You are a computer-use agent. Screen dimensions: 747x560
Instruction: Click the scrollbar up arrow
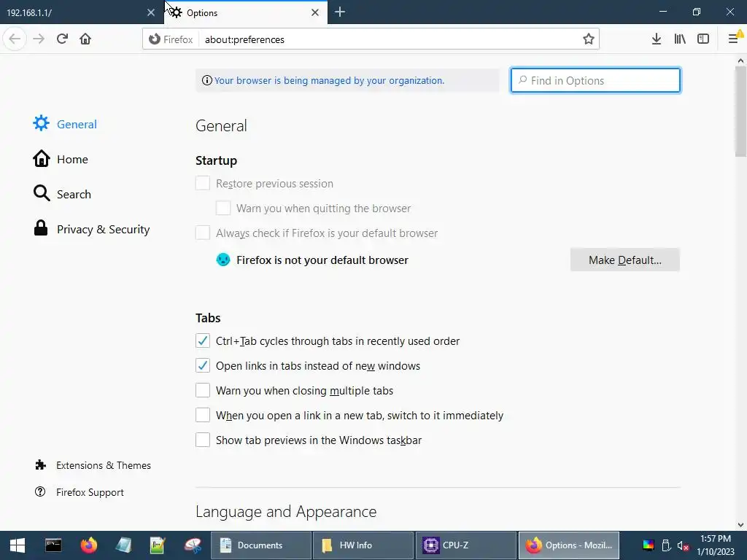tap(741, 61)
